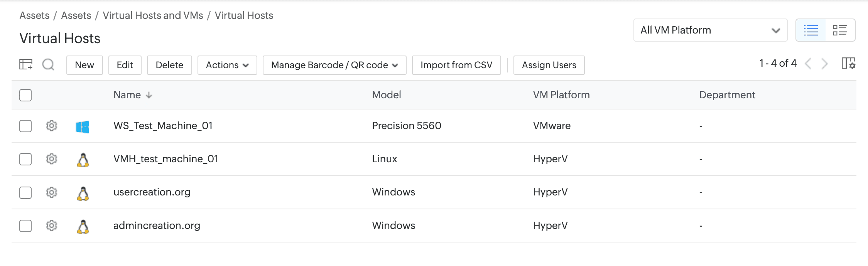Expand the All VM Platform dropdown

710,30
